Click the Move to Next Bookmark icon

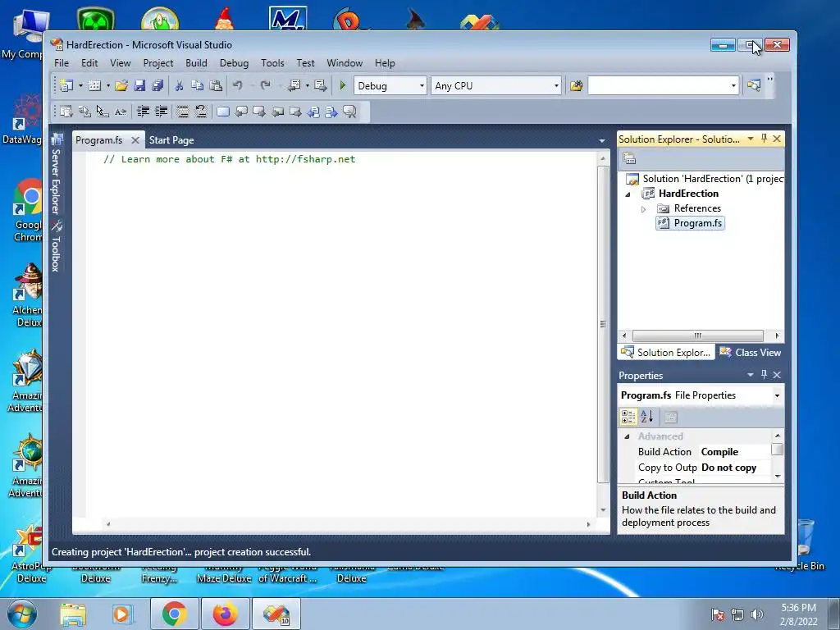(259, 112)
